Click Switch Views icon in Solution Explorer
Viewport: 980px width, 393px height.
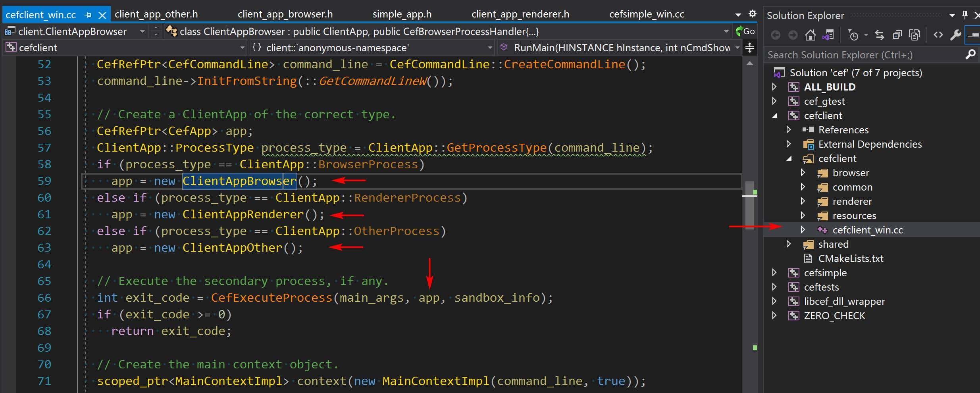tap(828, 35)
